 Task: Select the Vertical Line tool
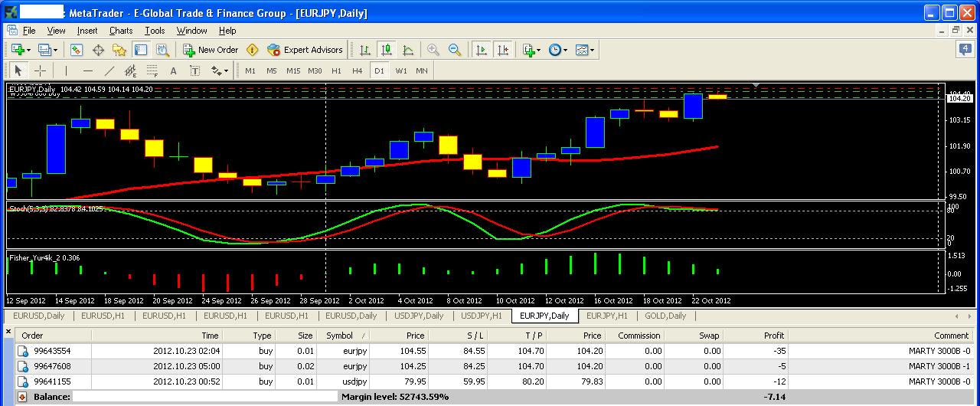point(66,70)
